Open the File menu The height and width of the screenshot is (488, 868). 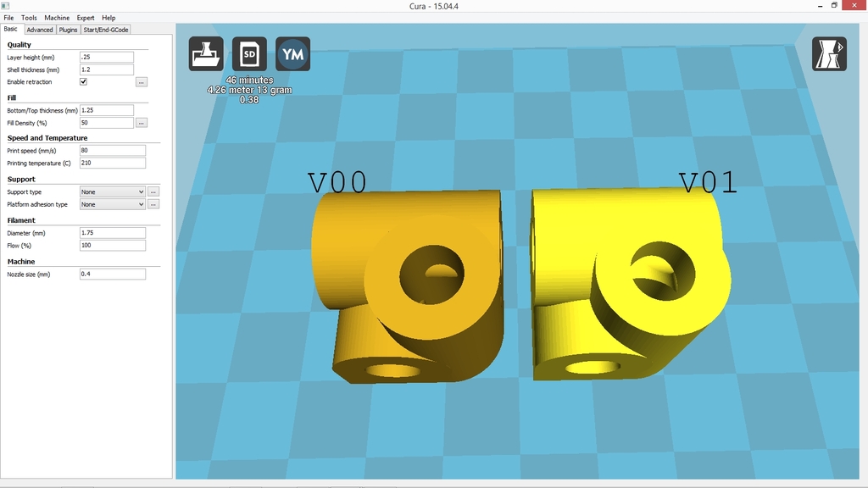point(8,18)
